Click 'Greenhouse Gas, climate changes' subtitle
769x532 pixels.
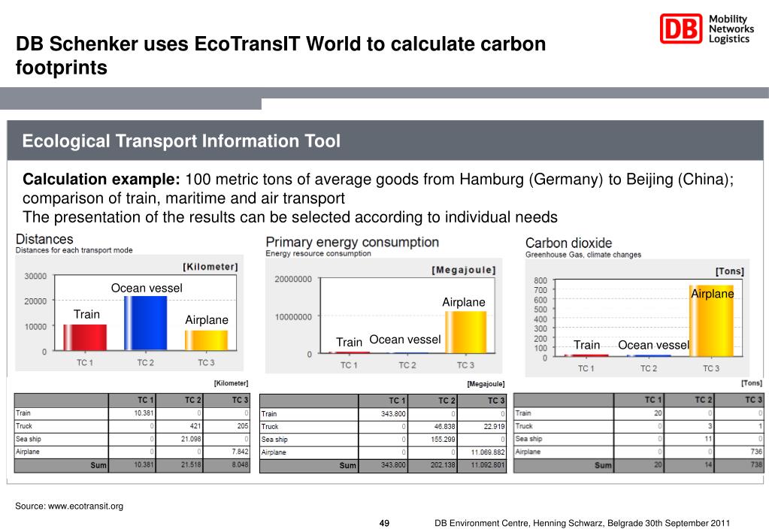(x=583, y=255)
